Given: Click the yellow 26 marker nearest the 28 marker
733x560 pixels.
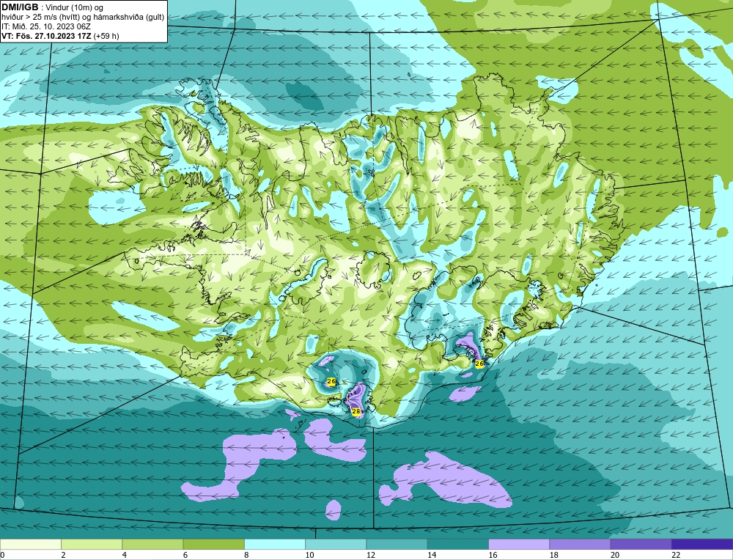Looking at the screenshot, I should click(331, 382).
